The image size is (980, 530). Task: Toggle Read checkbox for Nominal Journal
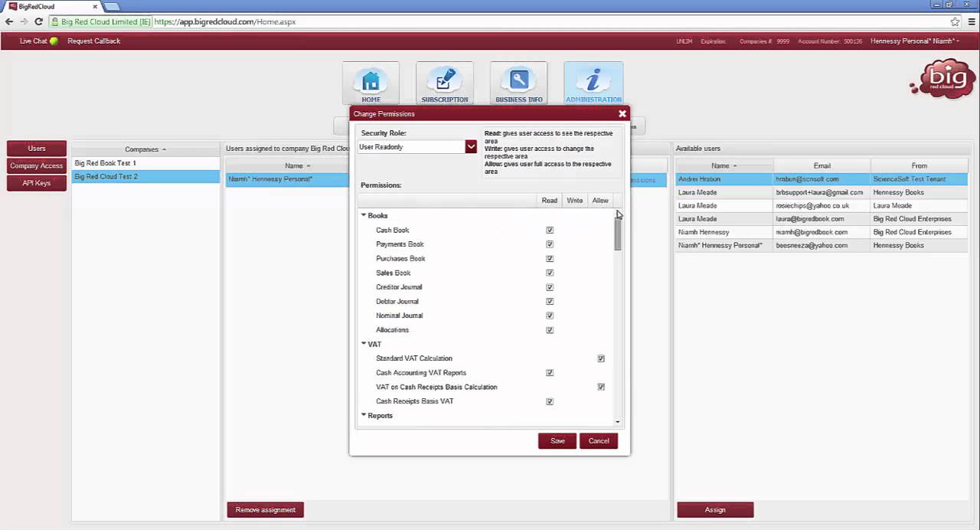(x=549, y=316)
